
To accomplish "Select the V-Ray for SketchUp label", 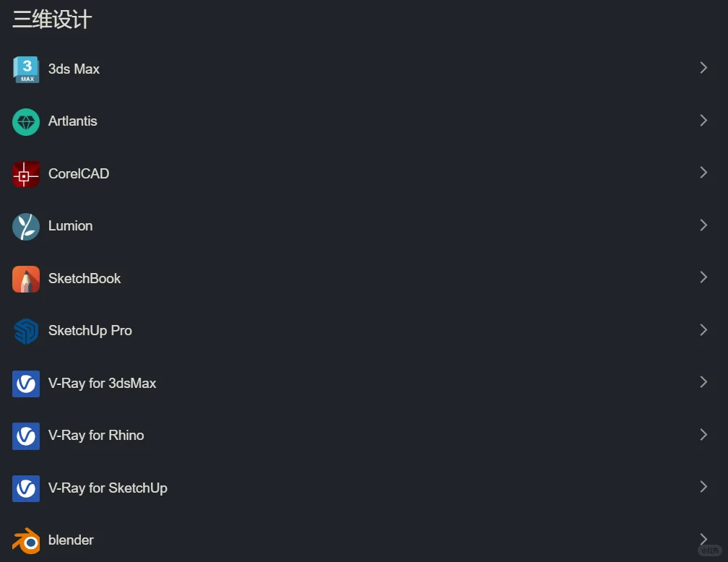I will pos(108,488).
